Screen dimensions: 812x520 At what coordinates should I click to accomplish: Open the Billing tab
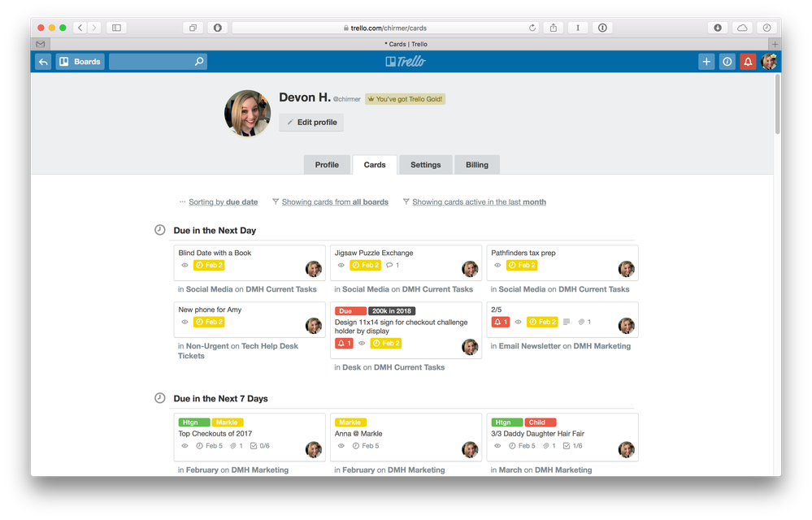tap(476, 165)
